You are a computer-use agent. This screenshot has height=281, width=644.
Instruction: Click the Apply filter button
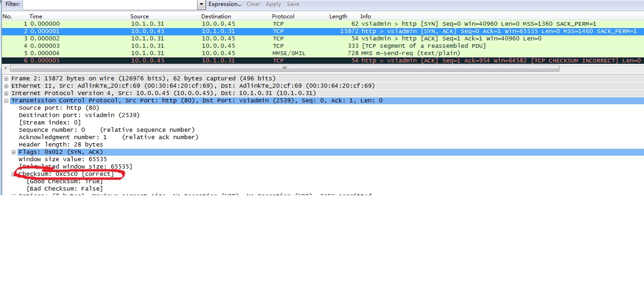point(273,4)
